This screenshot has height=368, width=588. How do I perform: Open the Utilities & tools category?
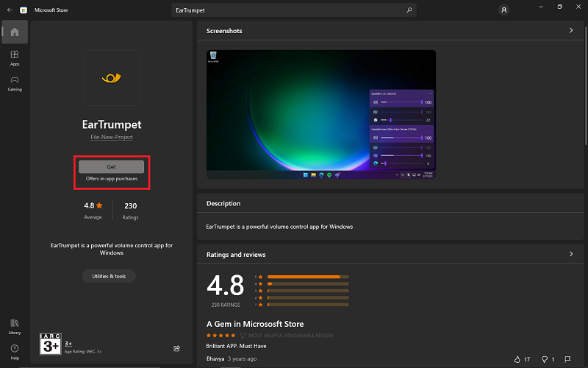pyautogui.click(x=109, y=276)
